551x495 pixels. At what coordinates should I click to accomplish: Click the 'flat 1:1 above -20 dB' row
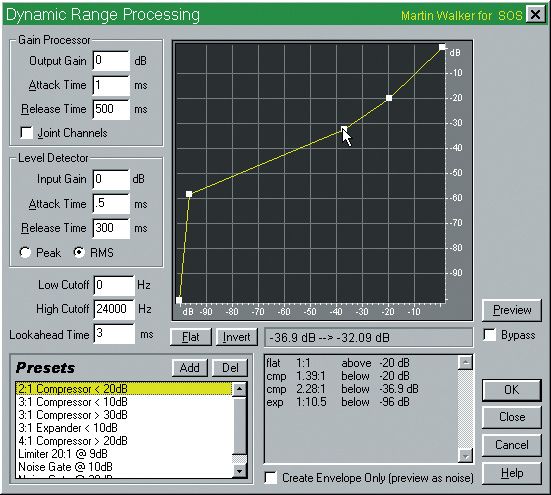pyautogui.click(x=338, y=363)
